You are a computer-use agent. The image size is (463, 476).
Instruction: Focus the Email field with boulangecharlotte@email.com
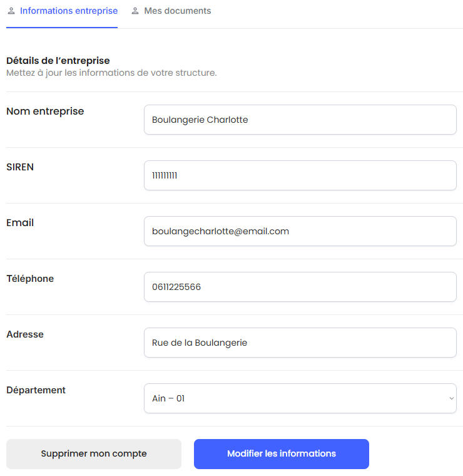pyautogui.click(x=300, y=231)
